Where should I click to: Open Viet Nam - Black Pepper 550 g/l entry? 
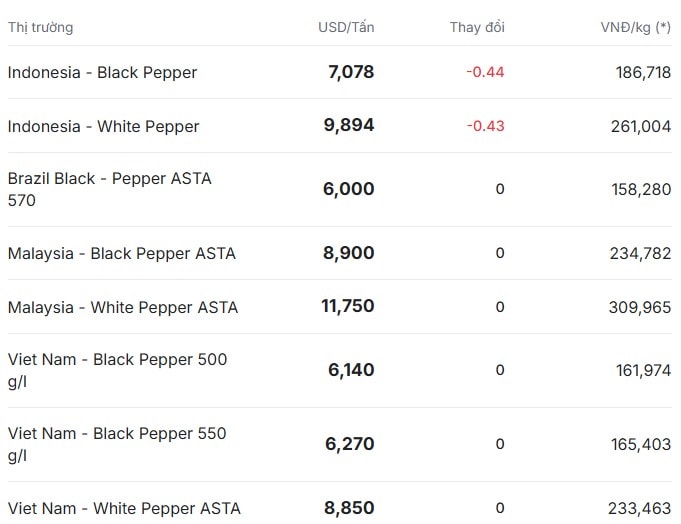click(x=117, y=444)
